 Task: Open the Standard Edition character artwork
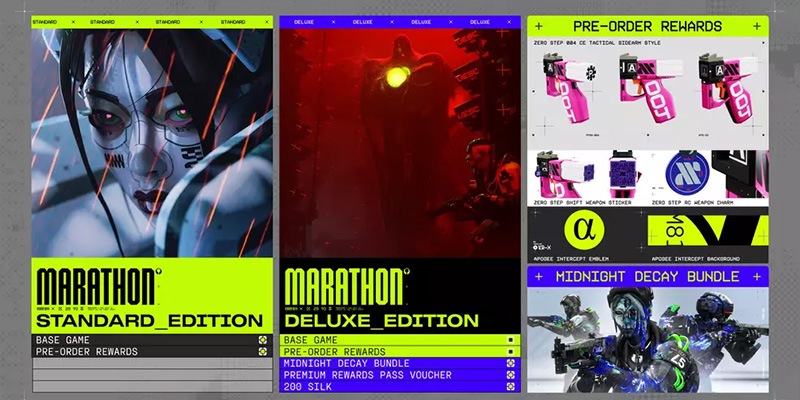tap(152, 143)
